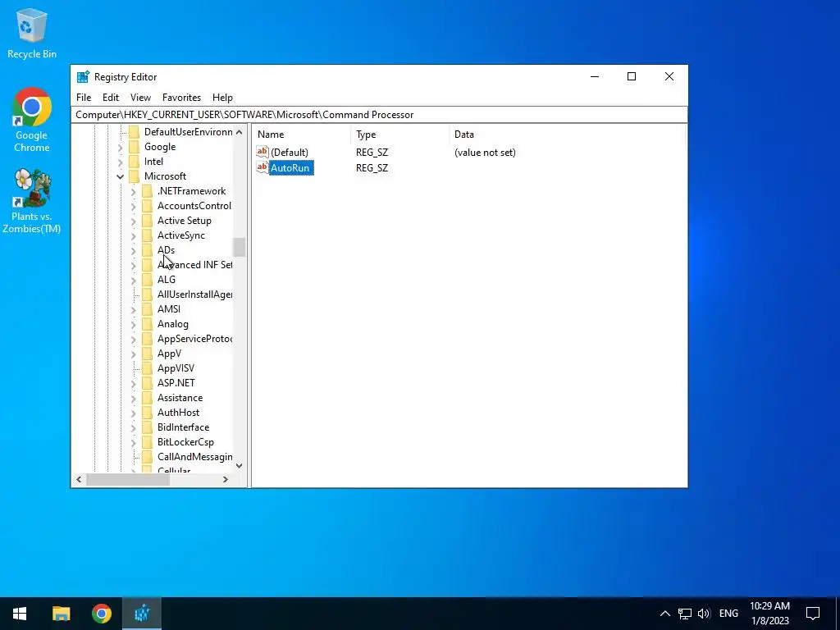The height and width of the screenshot is (630, 840).
Task: Expand the Intel key
Action: [120, 162]
